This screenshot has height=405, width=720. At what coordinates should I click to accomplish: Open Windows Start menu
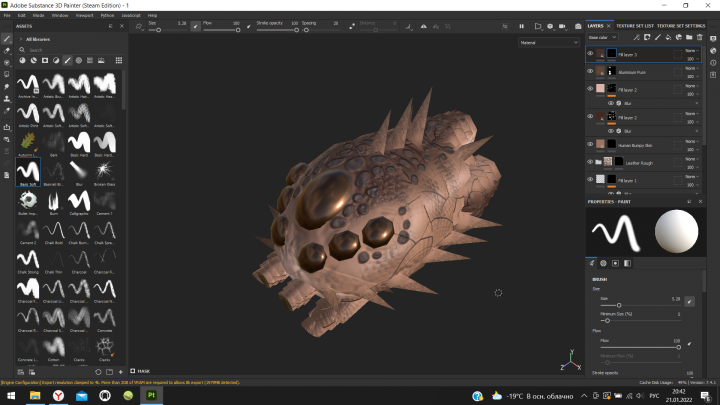pyautogui.click(x=11, y=395)
